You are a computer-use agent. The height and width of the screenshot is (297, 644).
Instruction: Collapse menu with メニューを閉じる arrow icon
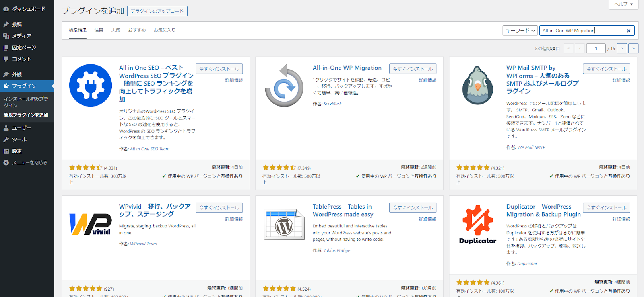point(6,163)
